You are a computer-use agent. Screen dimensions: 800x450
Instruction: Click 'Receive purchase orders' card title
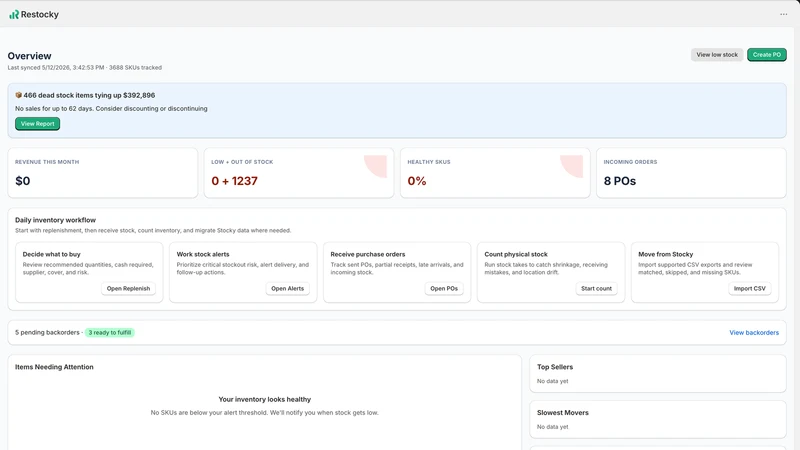[x=367, y=254]
